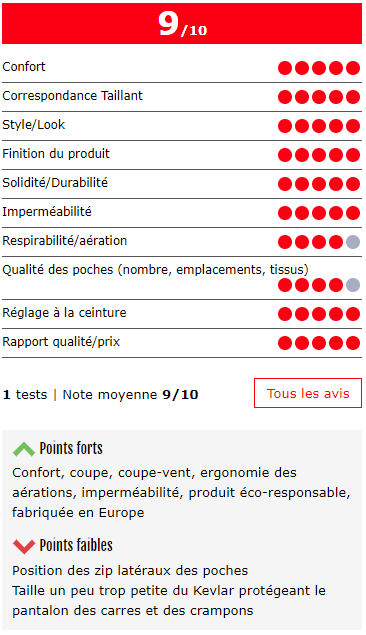Click the grey fifth dot for Qualité des poches
The height and width of the screenshot is (635, 366).
coord(353,285)
